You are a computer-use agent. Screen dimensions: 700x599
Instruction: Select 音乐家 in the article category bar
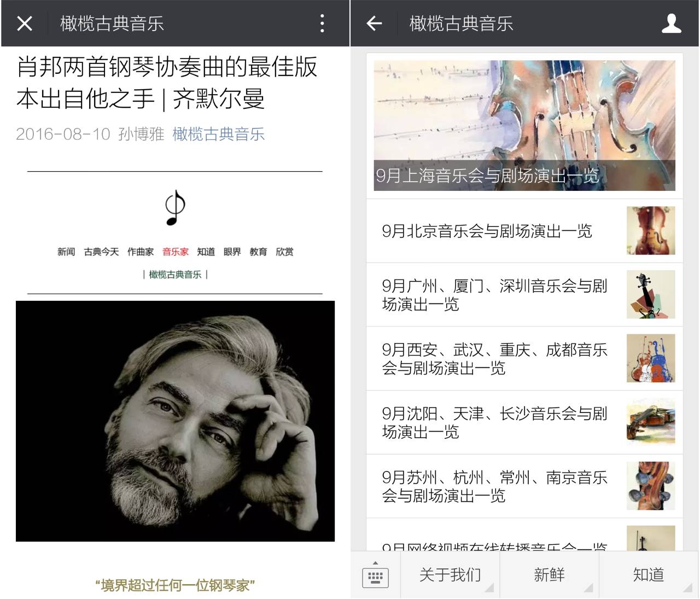coord(176,252)
